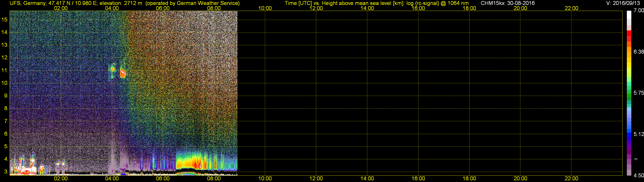Viewport: 644px width, 182px height.
Task: Click the 04:00 label on the top time axis
Action: click(112, 8)
